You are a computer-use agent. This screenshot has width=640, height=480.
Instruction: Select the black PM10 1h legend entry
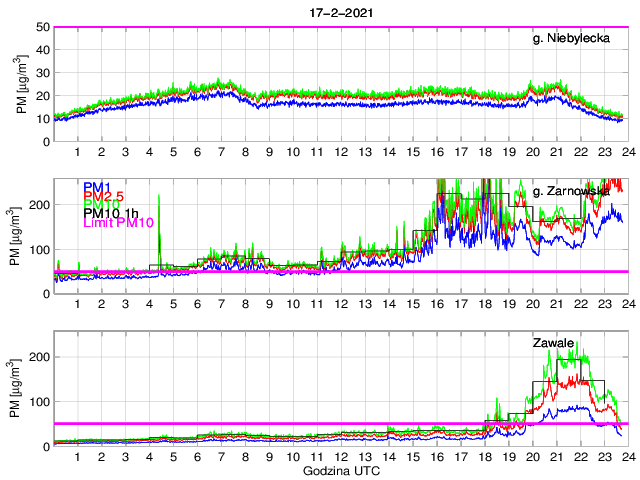[x=111, y=212]
